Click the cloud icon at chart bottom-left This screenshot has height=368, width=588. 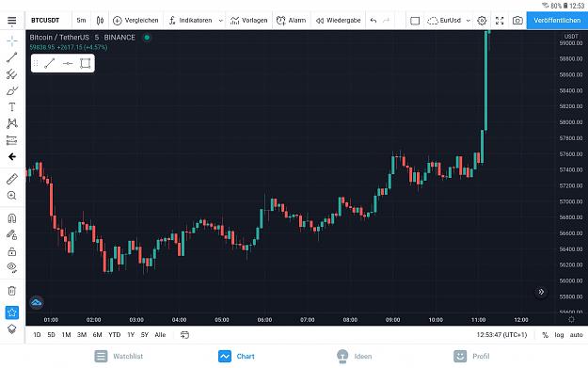tap(37, 302)
